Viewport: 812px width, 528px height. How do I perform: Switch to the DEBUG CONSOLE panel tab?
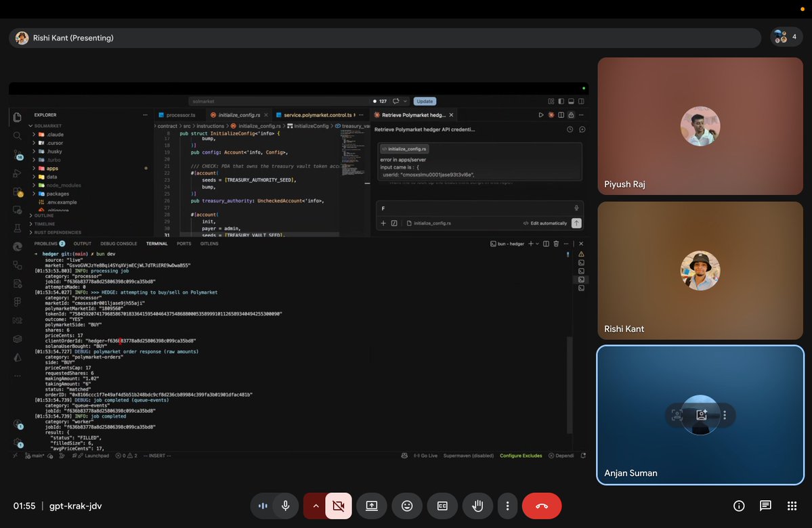pos(119,243)
